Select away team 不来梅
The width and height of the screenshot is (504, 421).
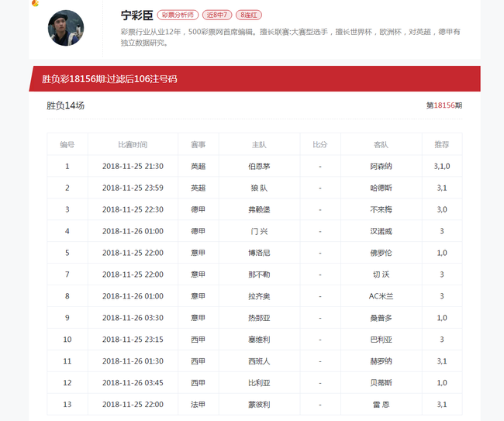click(381, 209)
